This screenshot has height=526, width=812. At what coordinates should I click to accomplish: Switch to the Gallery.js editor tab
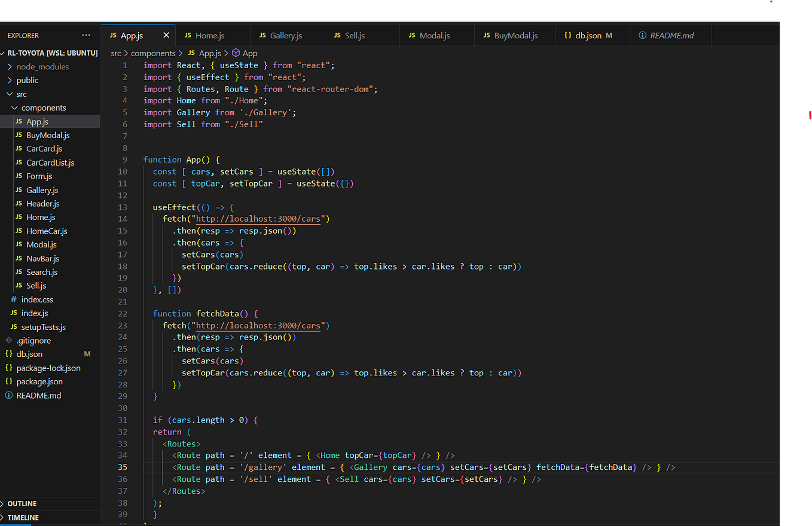click(x=287, y=35)
